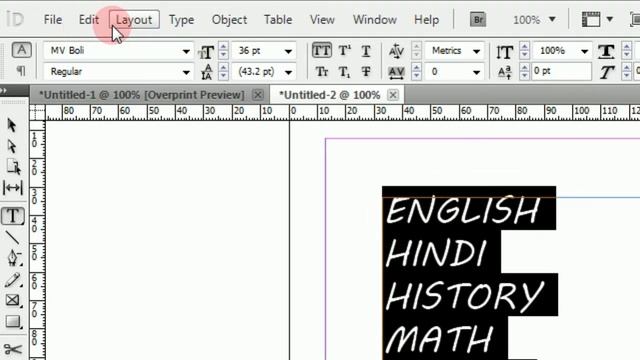The image size is (640, 360).
Task: Open the Object menu
Action: 229,20
